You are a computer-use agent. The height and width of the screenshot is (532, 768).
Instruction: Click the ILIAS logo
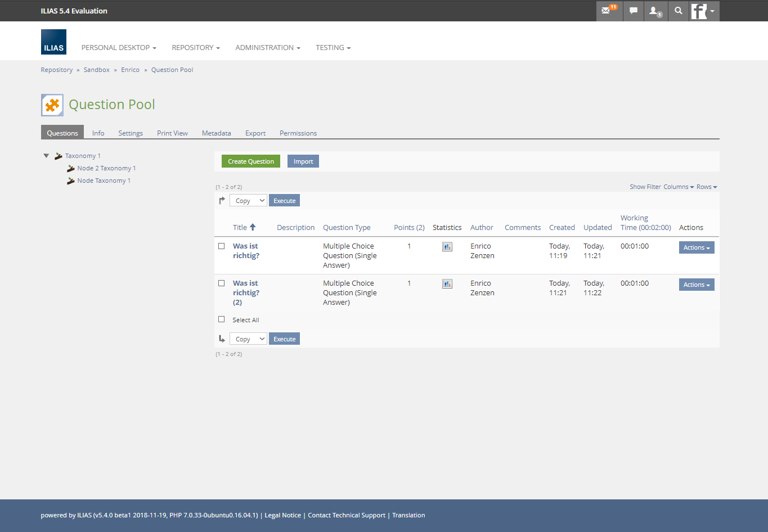pyautogui.click(x=53, y=42)
